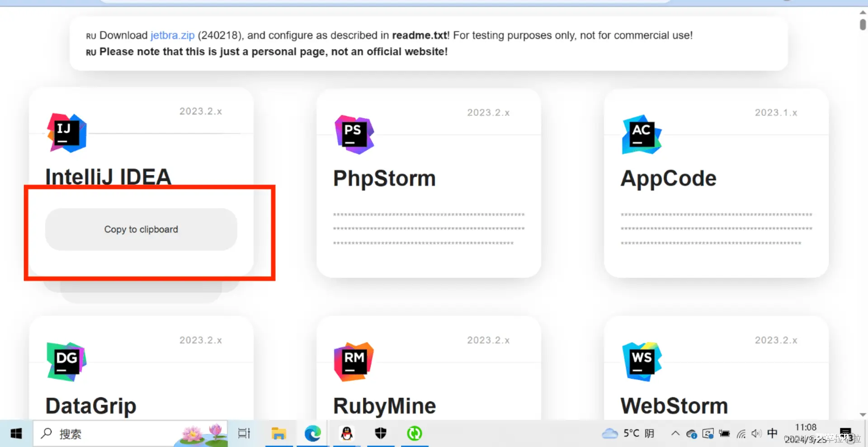Open QQ penguin app in taskbar
Image resolution: width=868 pixels, height=447 pixels.
coord(347,433)
